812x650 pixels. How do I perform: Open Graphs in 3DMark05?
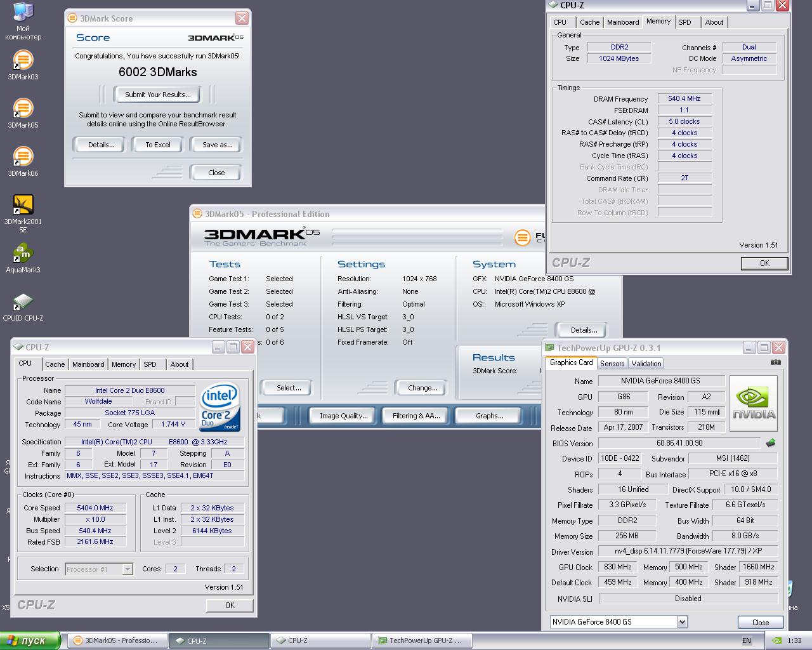489,416
